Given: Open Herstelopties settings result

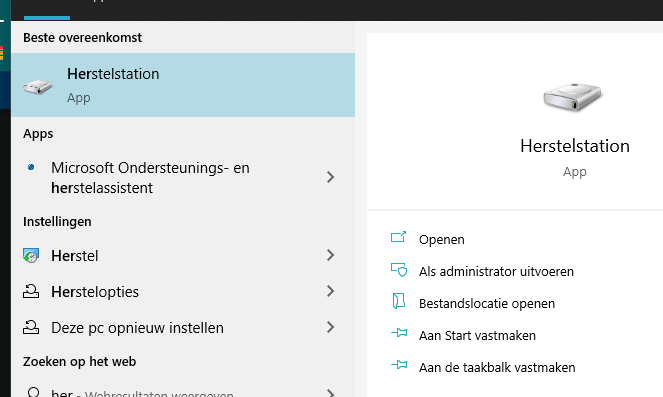Looking at the screenshot, I should pyautogui.click(x=183, y=291).
